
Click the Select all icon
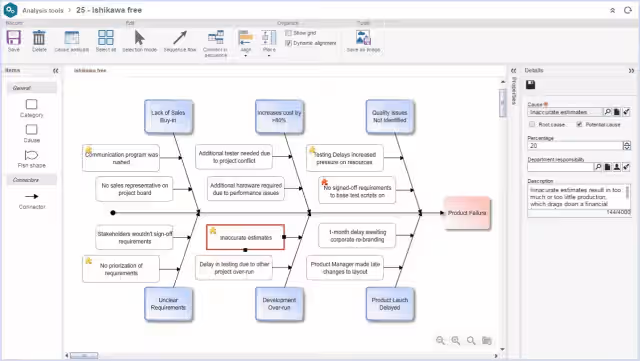(106, 38)
